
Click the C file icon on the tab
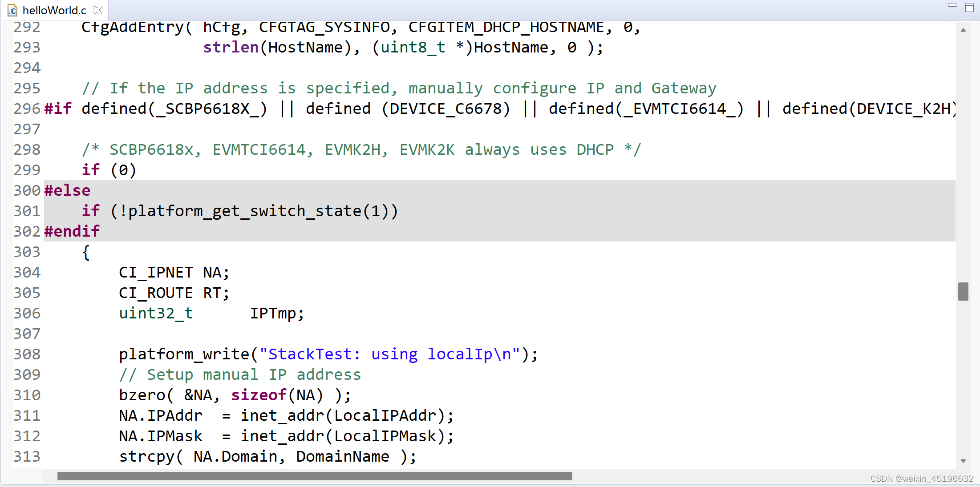coord(12,10)
